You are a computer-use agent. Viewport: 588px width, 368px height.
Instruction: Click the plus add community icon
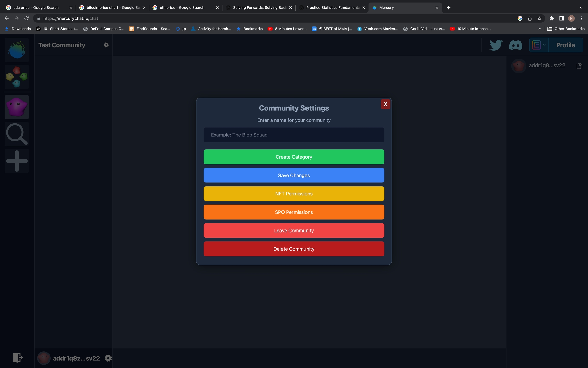tap(17, 161)
